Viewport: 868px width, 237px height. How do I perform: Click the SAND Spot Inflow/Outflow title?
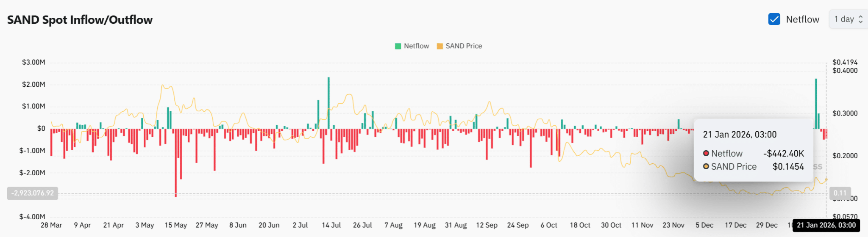[80, 20]
